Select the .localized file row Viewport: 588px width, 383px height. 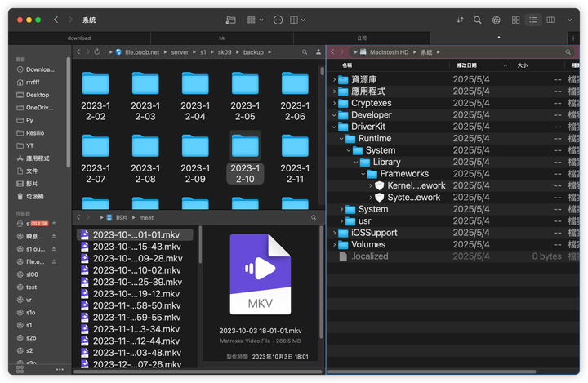[453, 256]
